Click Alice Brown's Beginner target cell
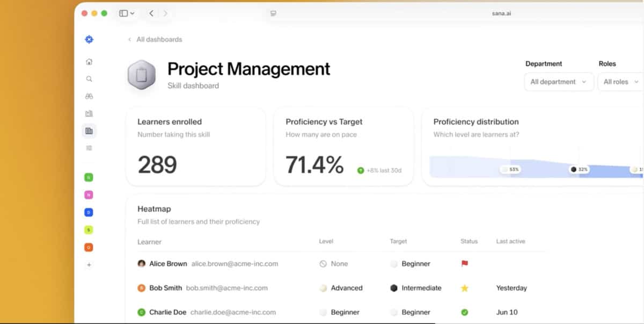644x324 pixels. click(x=411, y=264)
